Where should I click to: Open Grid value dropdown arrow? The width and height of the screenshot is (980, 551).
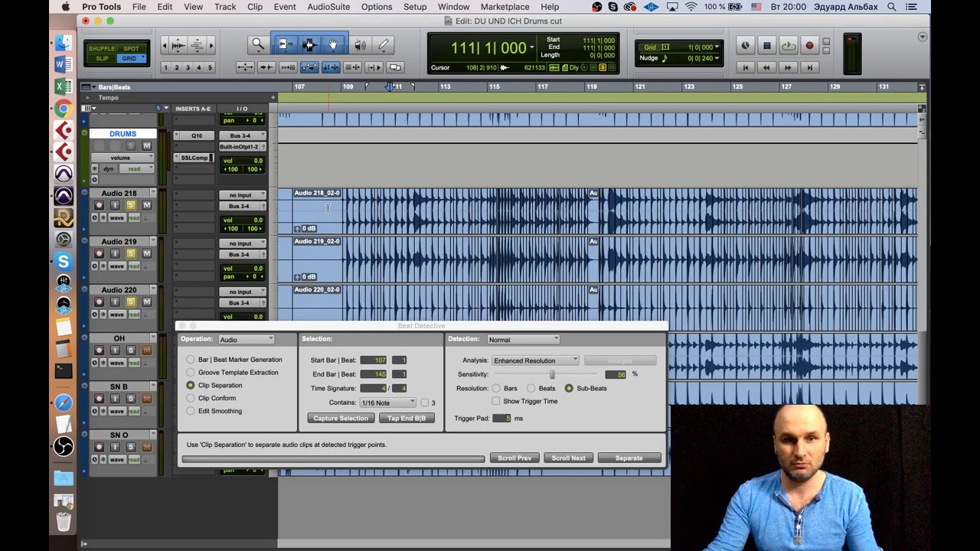coord(717,47)
